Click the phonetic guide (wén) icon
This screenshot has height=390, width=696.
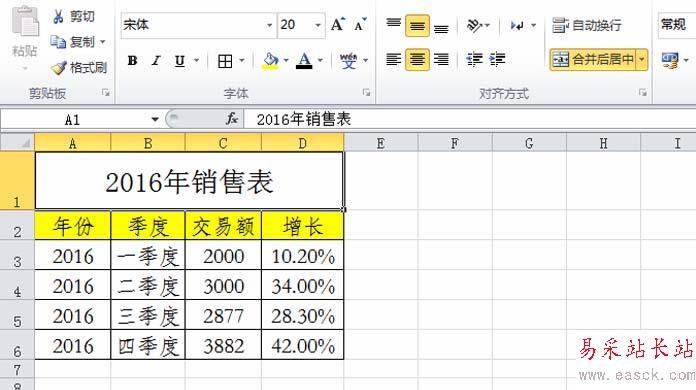point(348,61)
